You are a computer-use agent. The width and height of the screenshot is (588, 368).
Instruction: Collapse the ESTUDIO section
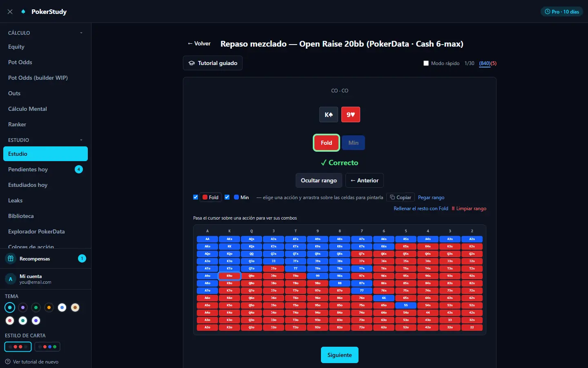point(45,140)
